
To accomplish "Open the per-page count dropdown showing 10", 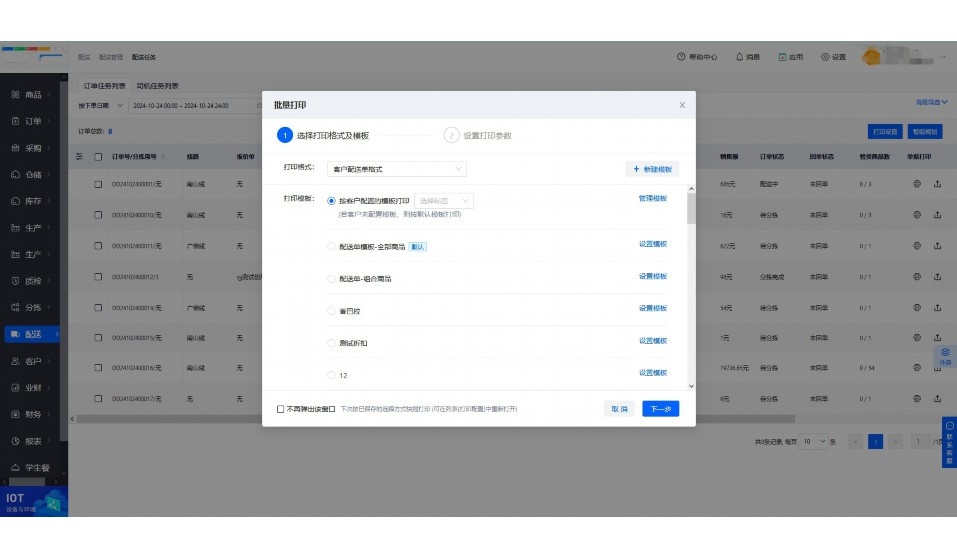I will click(x=812, y=441).
